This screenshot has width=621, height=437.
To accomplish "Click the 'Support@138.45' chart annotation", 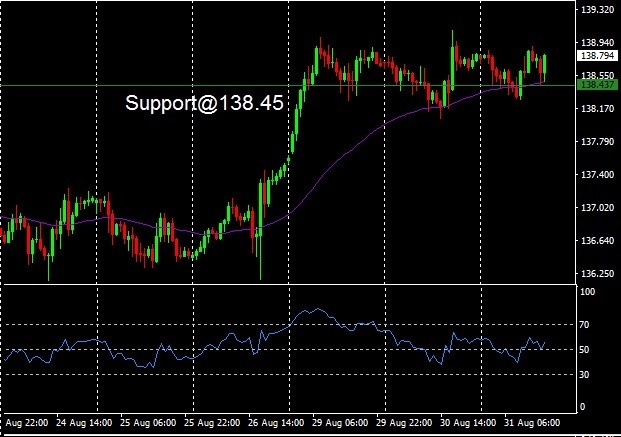I will coord(204,103).
